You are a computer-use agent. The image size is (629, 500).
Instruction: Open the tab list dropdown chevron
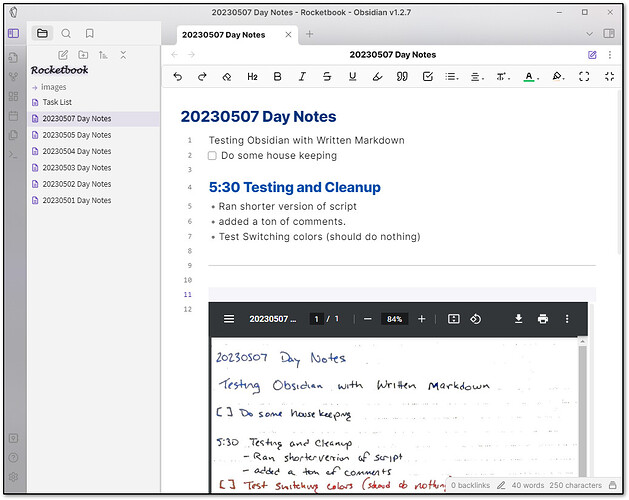tap(588, 33)
